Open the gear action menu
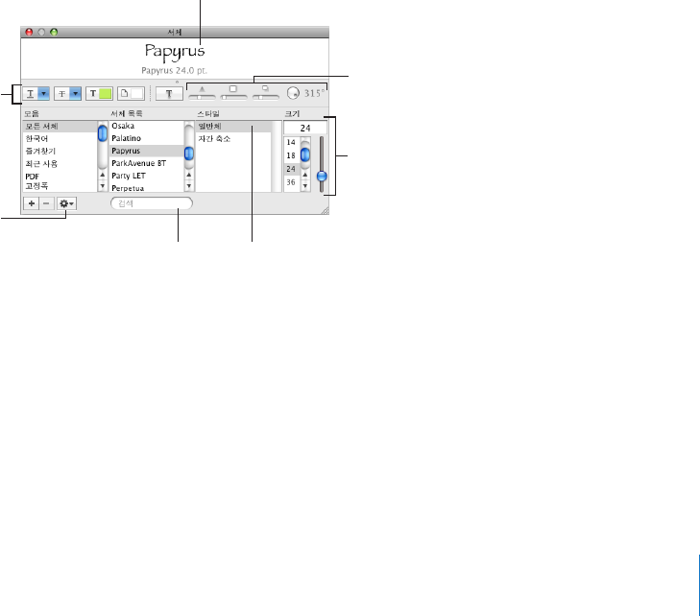The height and width of the screenshot is (616, 700). click(66, 203)
